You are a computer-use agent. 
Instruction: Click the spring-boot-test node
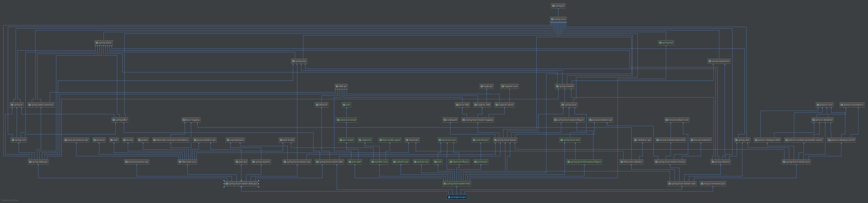click(570, 140)
